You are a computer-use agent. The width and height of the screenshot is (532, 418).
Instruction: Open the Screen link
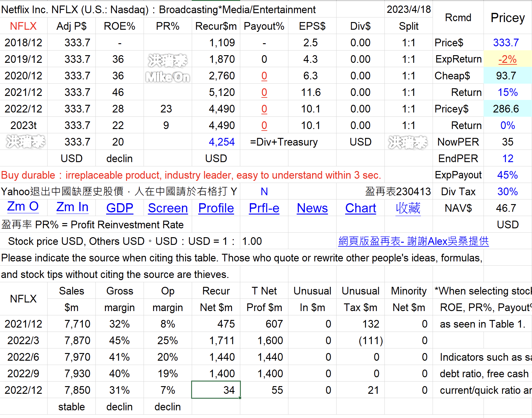168,208
